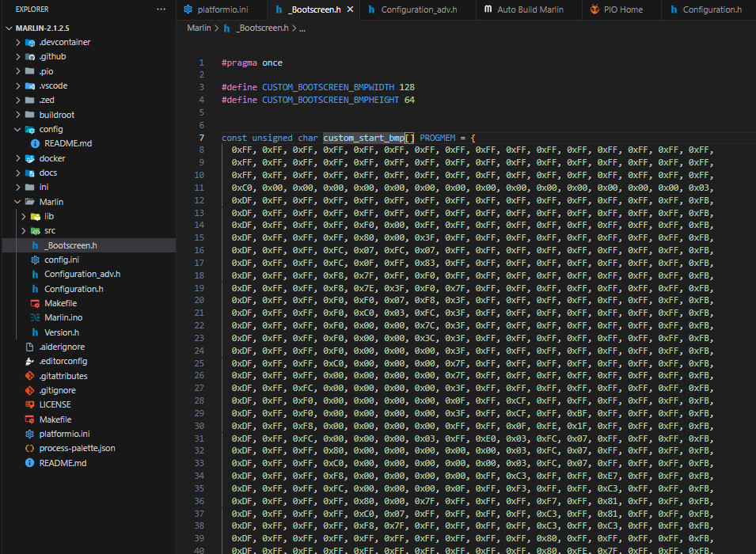Image resolution: width=756 pixels, height=554 pixels.
Task: Click the Marlin.ino Arduino icon
Action: coord(35,317)
